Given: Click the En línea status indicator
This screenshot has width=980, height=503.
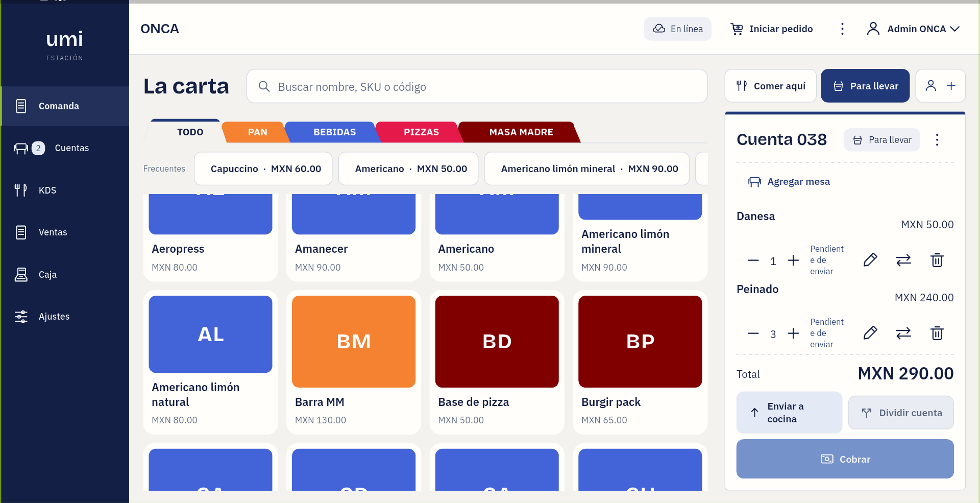Looking at the screenshot, I should (678, 29).
